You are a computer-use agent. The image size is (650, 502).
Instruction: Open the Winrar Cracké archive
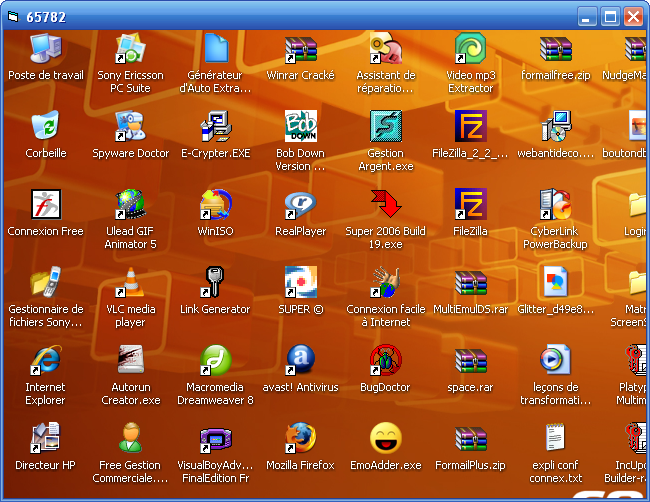pos(301,49)
